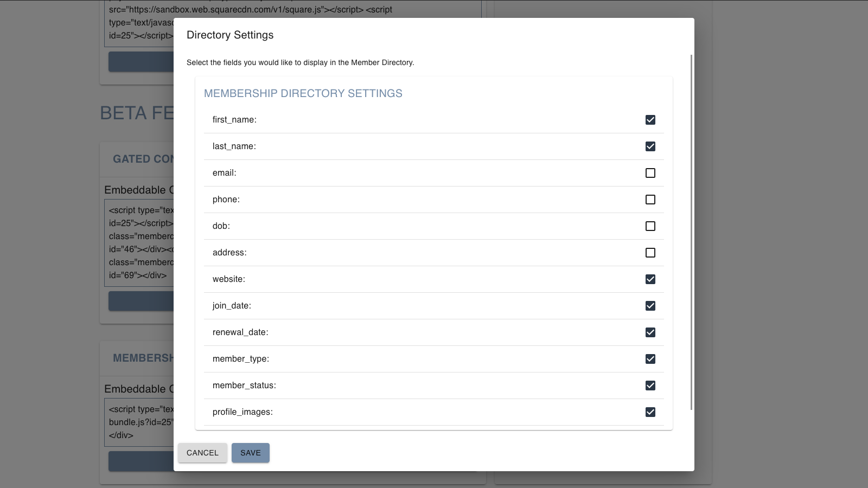Uncheck the profile_images field
Screen dimensions: 868x488
pyautogui.click(x=650, y=412)
